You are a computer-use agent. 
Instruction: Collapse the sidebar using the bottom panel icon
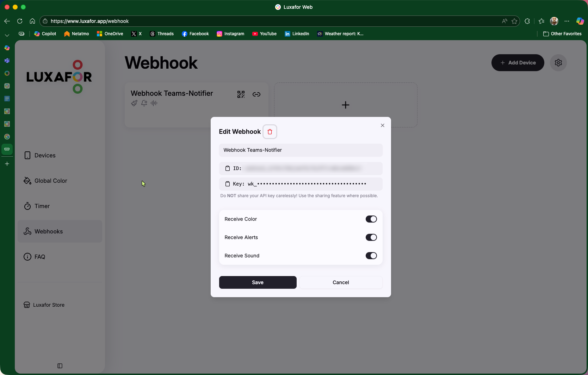click(60, 366)
